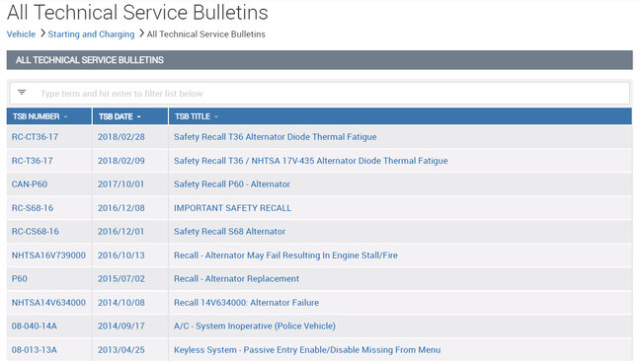
Task: Open bulletin number RC-T36-17
Action: pos(32,161)
